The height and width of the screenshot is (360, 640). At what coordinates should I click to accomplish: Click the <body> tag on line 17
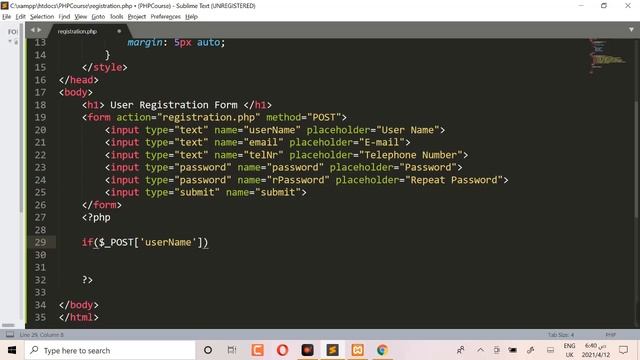[x=76, y=93]
